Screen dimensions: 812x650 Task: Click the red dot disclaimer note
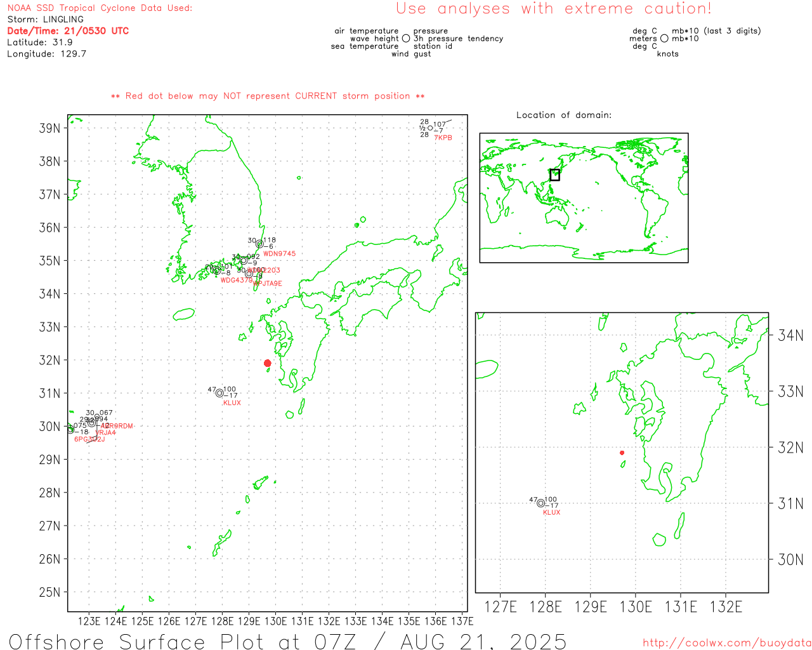pyautogui.click(x=268, y=96)
